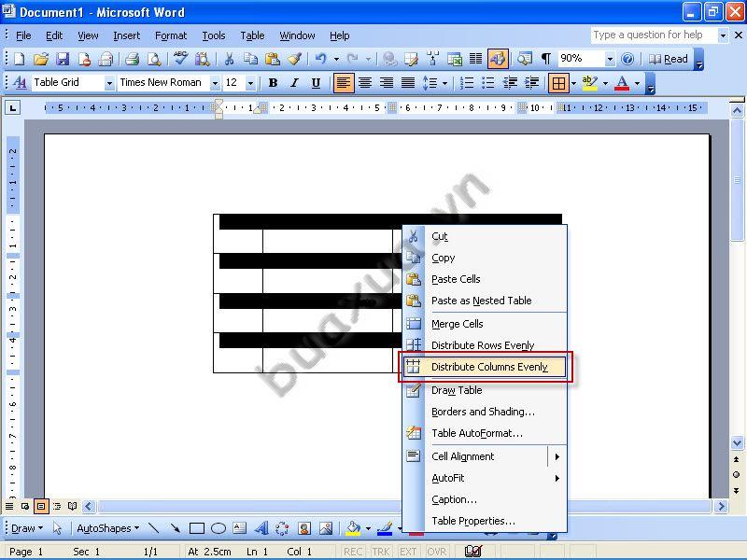This screenshot has width=747, height=560.
Task: Select the Oval drawing tool
Action: (x=218, y=528)
